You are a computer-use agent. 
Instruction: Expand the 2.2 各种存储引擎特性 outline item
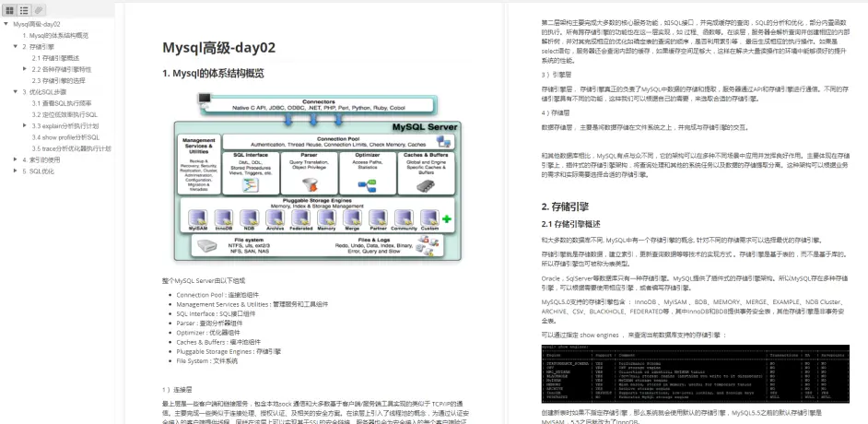tap(25, 69)
